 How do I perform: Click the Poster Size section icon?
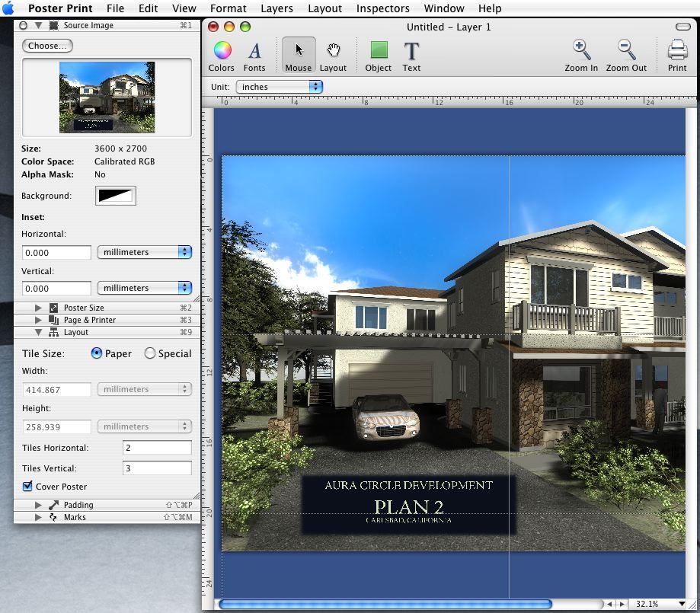point(53,308)
